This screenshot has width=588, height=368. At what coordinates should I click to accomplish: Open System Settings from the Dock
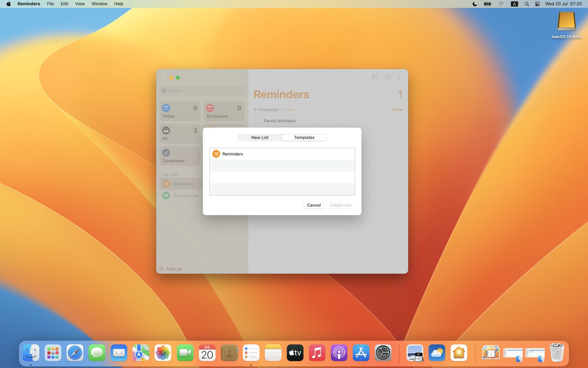tap(383, 353)
